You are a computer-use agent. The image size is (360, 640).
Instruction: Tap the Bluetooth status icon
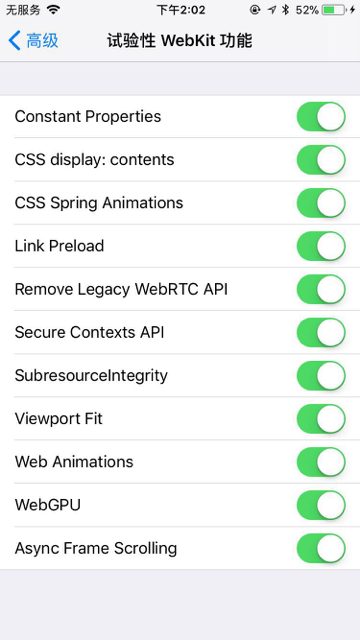coord(286,10)
